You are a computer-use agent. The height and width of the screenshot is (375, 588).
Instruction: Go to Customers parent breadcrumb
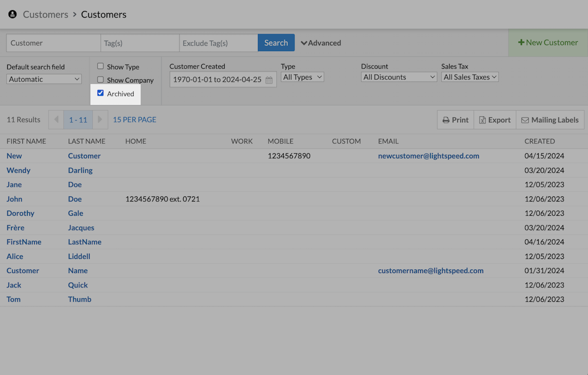pos(45,14)
